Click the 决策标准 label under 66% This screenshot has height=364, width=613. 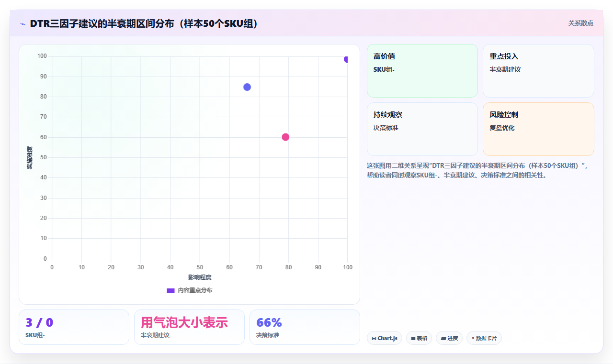[x=268, y=335]
